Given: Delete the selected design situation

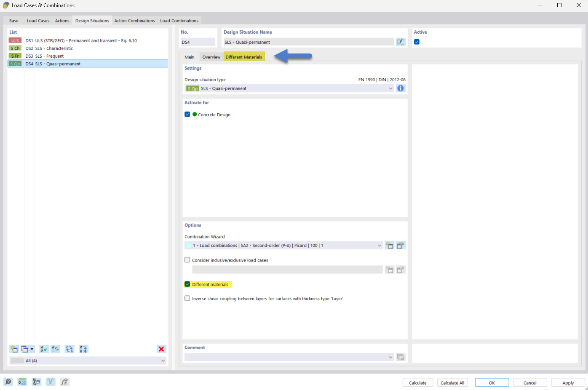Looking at the screenshot, I should coord(161,349).
